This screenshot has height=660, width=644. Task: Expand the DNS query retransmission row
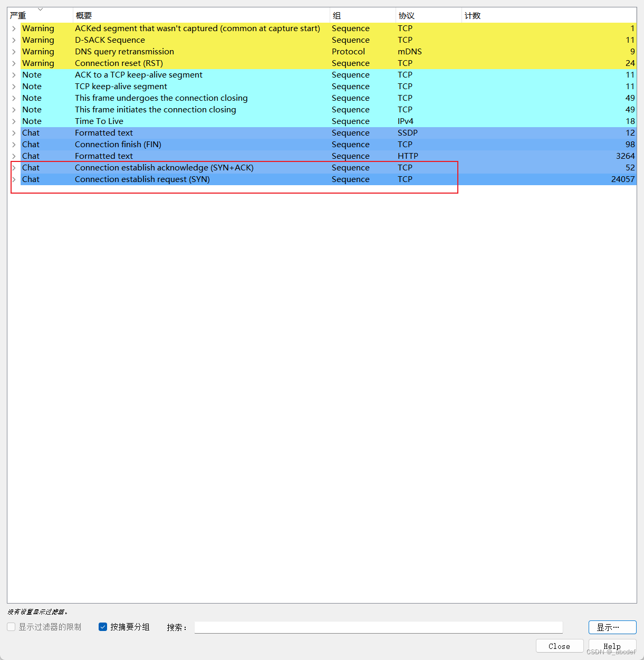[x=14, y=52]
